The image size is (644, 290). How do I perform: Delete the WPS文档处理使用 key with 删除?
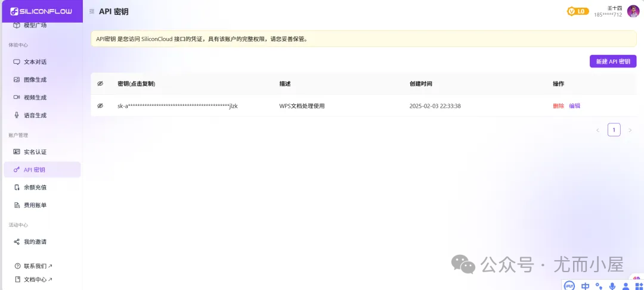(558, 106)
